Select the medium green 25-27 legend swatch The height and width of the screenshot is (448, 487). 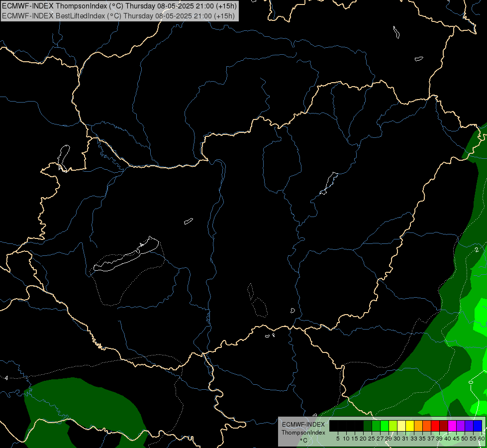point(376,426)
